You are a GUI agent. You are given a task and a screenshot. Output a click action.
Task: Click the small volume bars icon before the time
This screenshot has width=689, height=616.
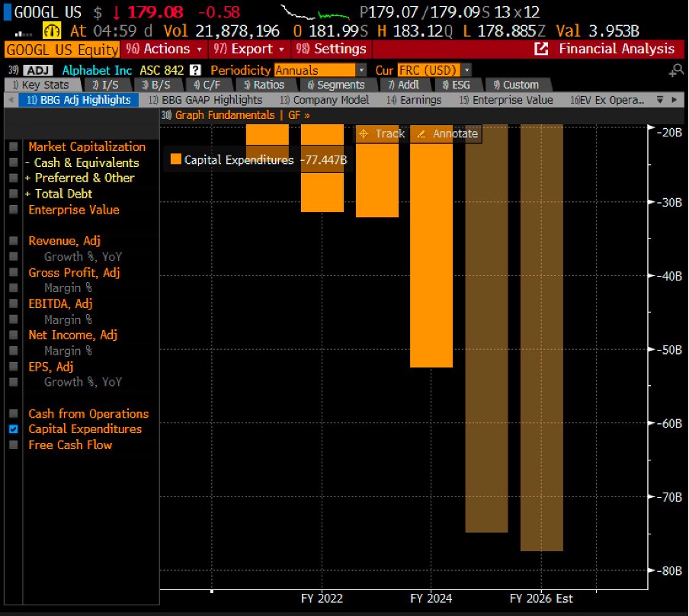tap(24, 33)
